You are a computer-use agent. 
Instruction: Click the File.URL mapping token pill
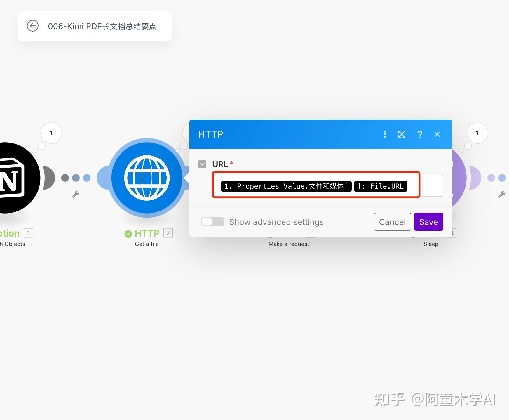[380, 186]
